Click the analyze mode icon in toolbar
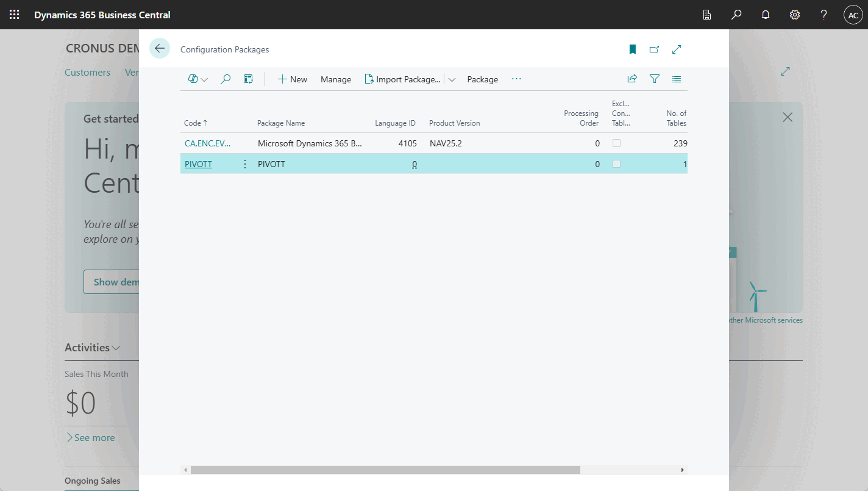This screenshot has height=491, width=868. pos(248,79)
